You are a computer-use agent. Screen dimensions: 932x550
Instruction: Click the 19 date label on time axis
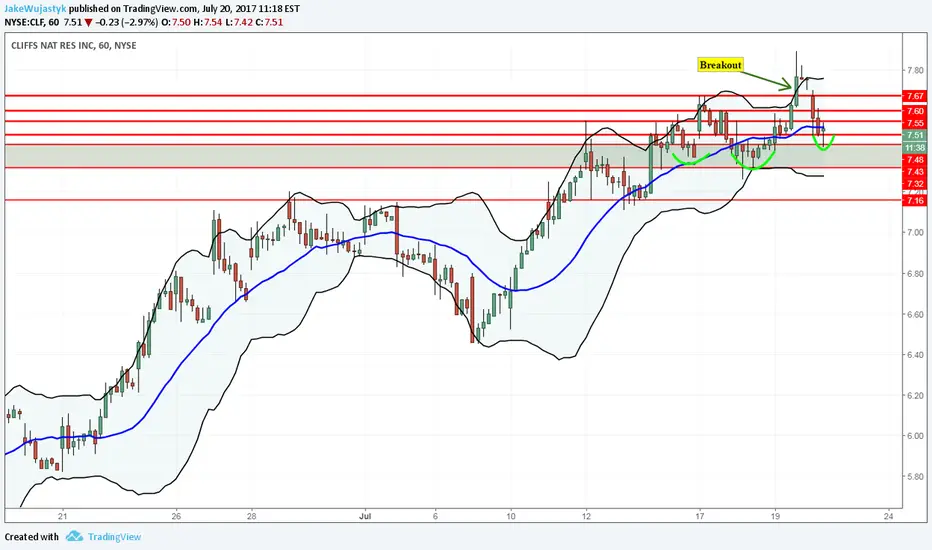(x=775, y=516)
